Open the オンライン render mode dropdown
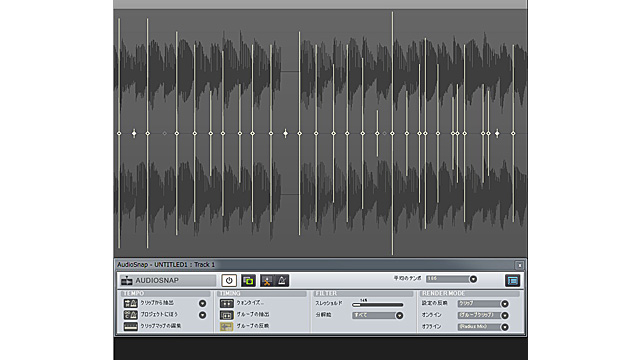The width and height of the screenshot is (640, 360). point(505,315)
